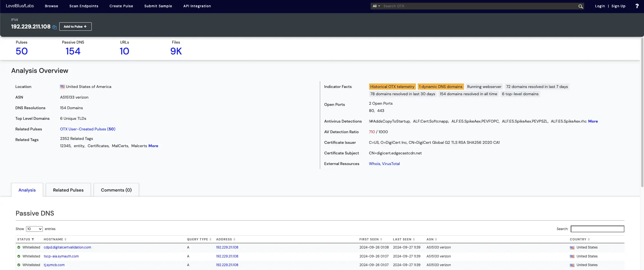Image resolution: width=644 pixels, height=270 pixels.
Task: Switch to the Related Pulses tab
Action: click(68, 190)
